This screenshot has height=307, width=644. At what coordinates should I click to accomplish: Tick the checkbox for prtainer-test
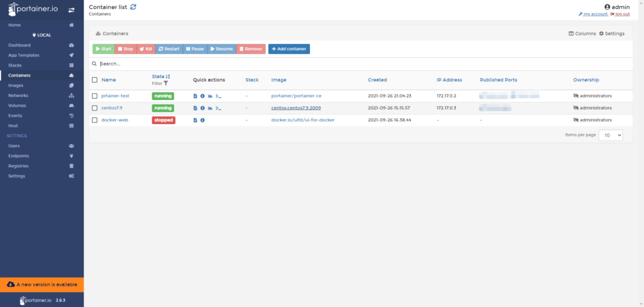coord(94,96)
